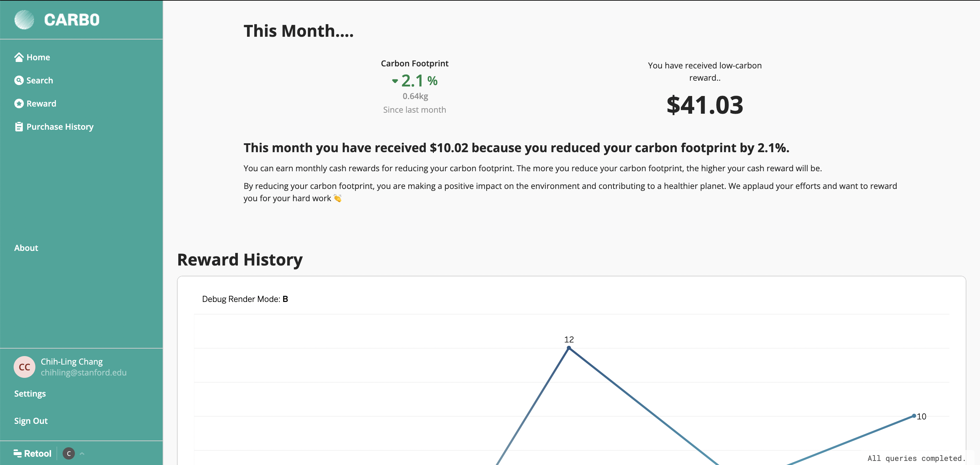The width and height of the screenshot is (980, 465).
Task: Click the CC user avatar
Action: (x=24, y=367)
